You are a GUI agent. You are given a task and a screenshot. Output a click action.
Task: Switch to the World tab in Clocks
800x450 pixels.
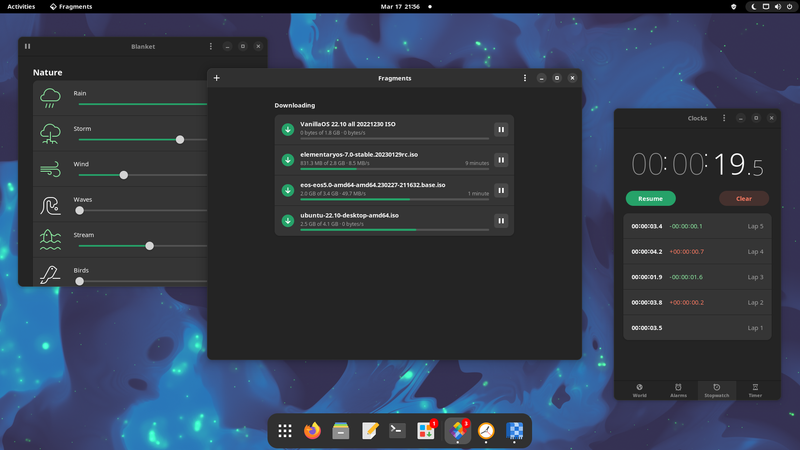pyautogui.click(x=639, y=391)
